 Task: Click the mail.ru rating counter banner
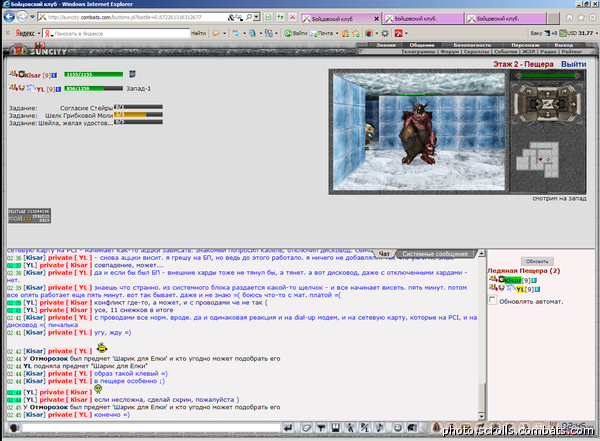tap(29, 216)
